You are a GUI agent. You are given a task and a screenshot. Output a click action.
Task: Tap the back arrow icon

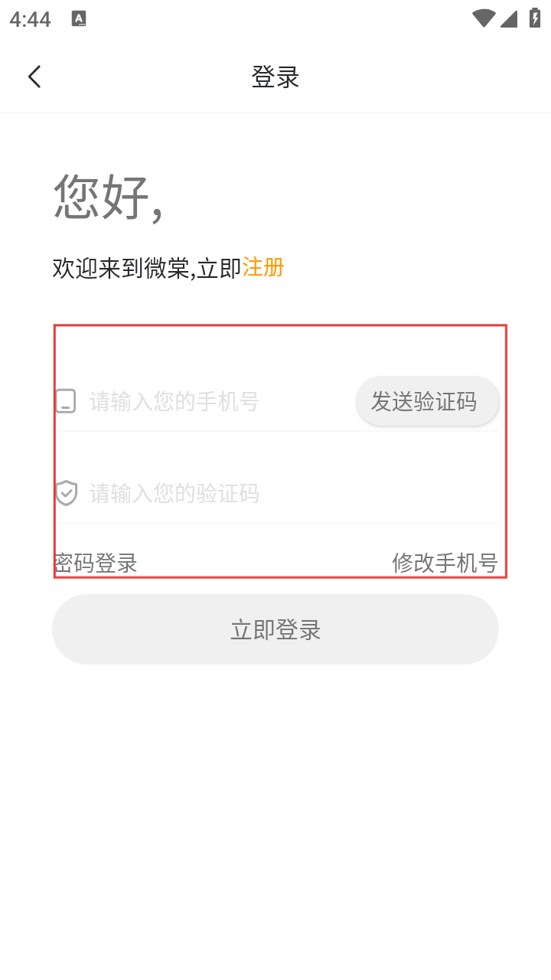[x=34, y=77]
